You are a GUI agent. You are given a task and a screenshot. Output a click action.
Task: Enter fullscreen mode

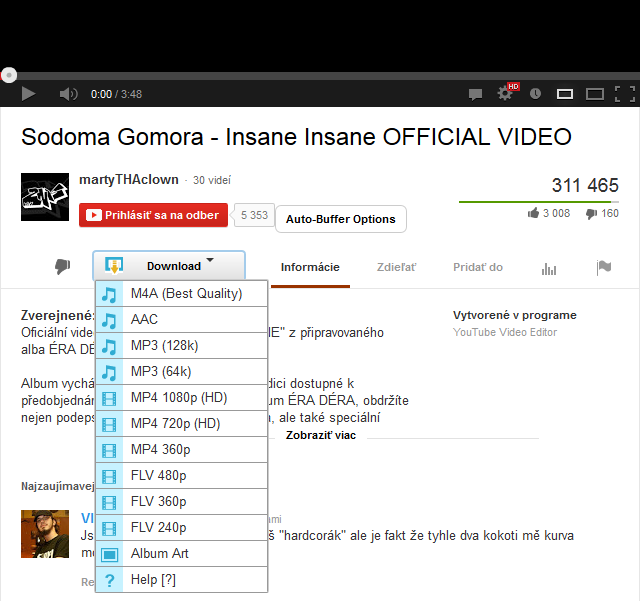tap(625, 94)
